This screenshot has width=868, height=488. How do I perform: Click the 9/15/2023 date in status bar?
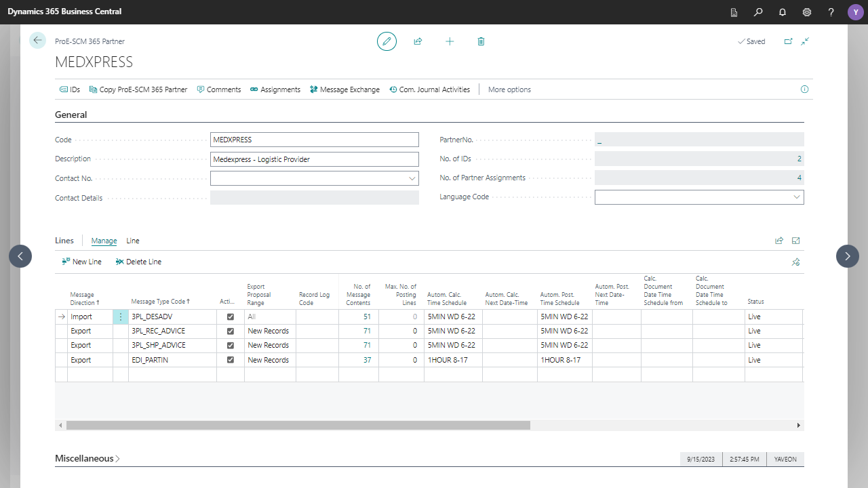coord(701,459)
